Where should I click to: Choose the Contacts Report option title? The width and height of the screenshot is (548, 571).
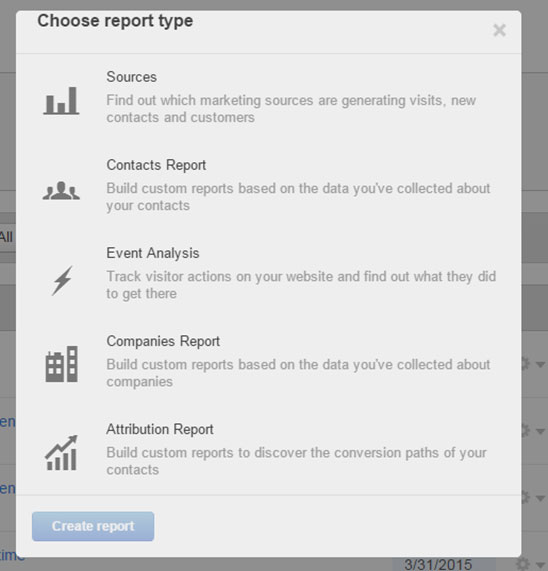coord(156,165)
